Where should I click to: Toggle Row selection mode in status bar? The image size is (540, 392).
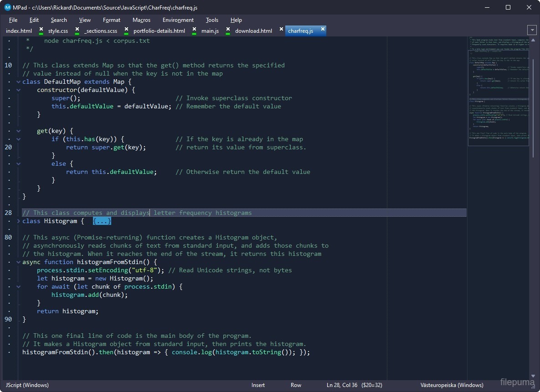(x=296, y=385)
